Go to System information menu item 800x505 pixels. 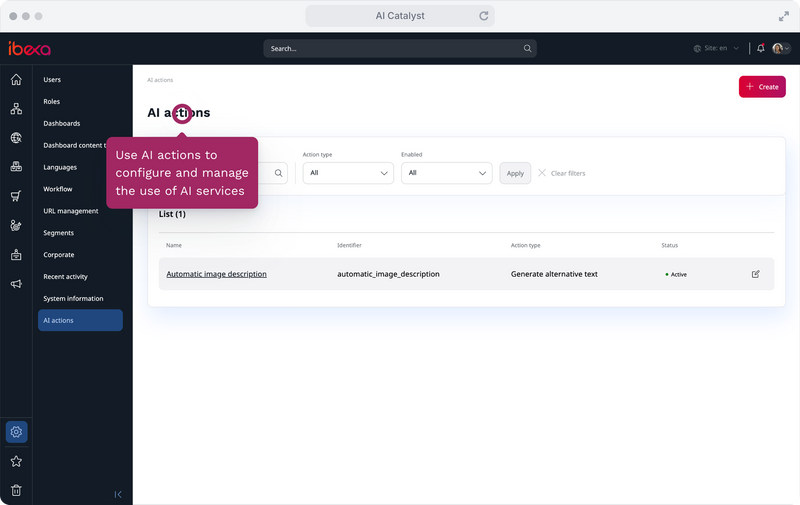pyautogui.click(x=73, y=298)
